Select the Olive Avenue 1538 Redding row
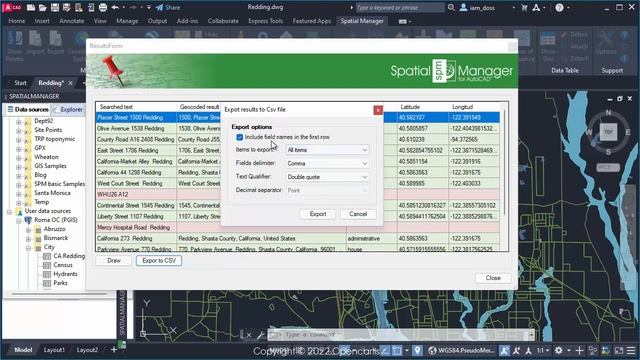The height and width of the screenshot is (360, 640). coord(298,128)
